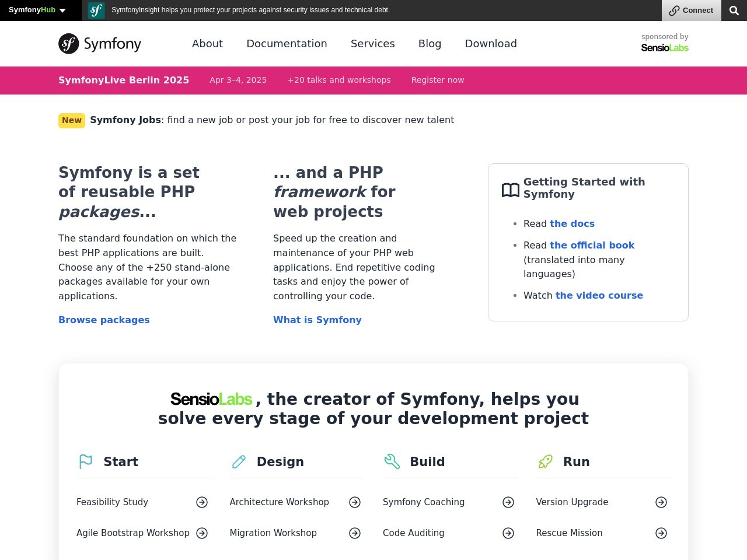
Task: Open the Agile Bootstrap Workshop service
Action: (x=133, y=533)
